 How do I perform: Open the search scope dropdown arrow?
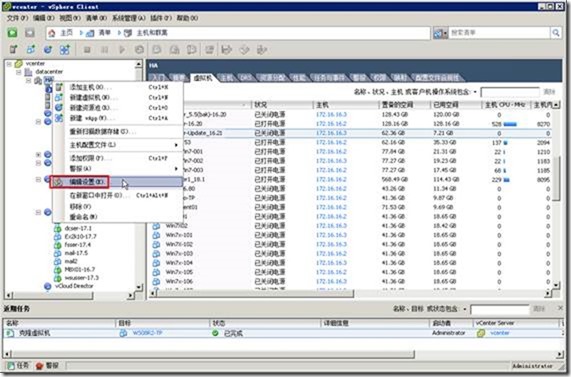tap(445, 34)
